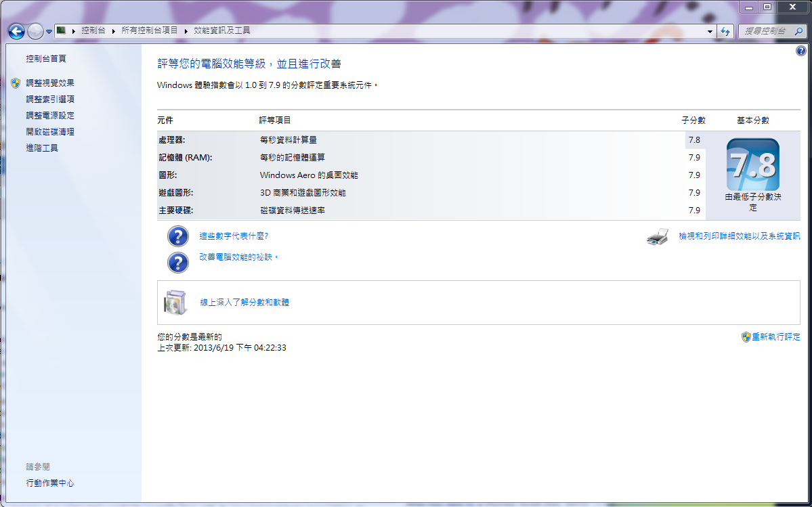Open Help with the blue question icon

800,51
